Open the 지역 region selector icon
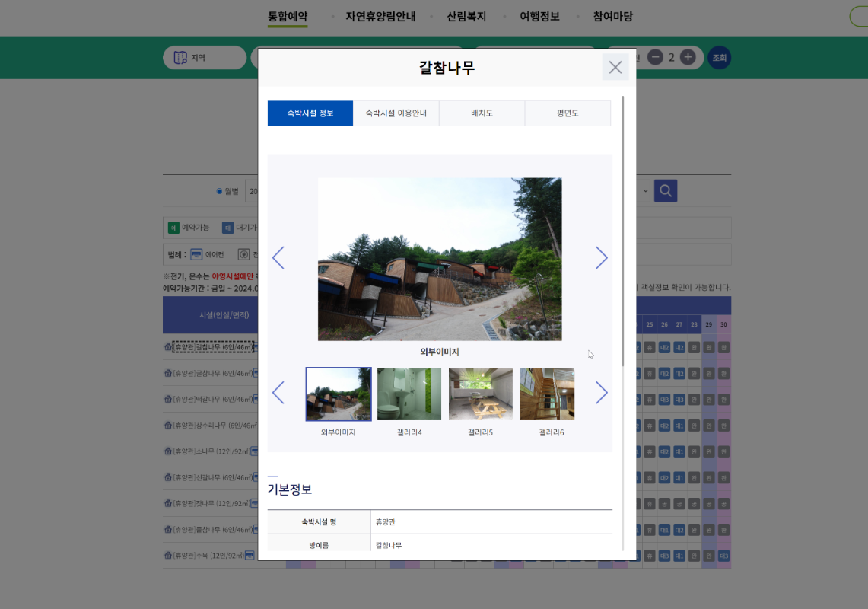The width and height of the screenshot is (868, 609). (x=180, y=57)
